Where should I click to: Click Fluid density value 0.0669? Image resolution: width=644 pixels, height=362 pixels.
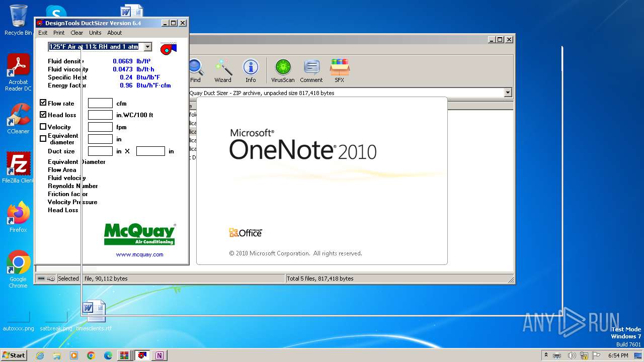pos(122,61)
